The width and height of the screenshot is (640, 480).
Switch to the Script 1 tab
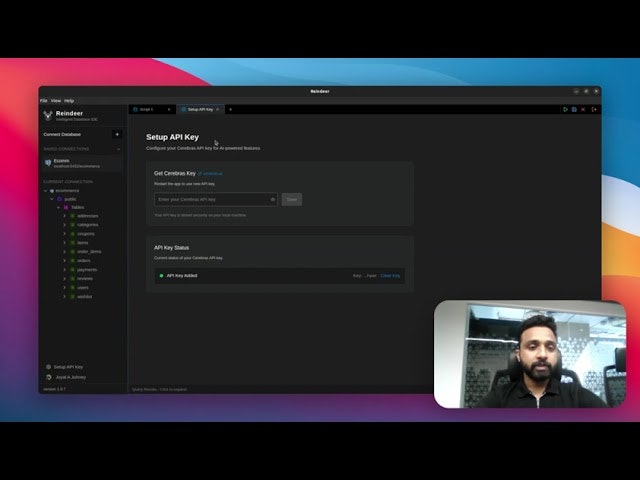click(x=146, y=109)
